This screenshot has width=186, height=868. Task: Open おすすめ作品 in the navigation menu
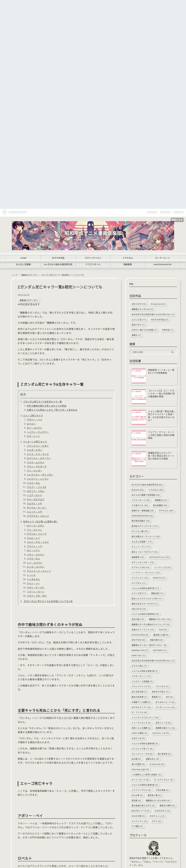point(58,258)
